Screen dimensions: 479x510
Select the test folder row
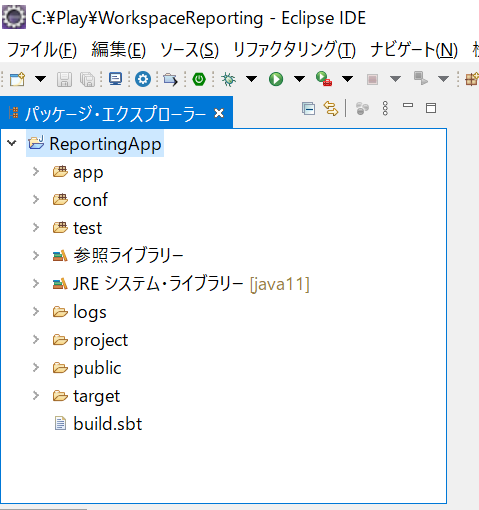[x=77, y=228]
